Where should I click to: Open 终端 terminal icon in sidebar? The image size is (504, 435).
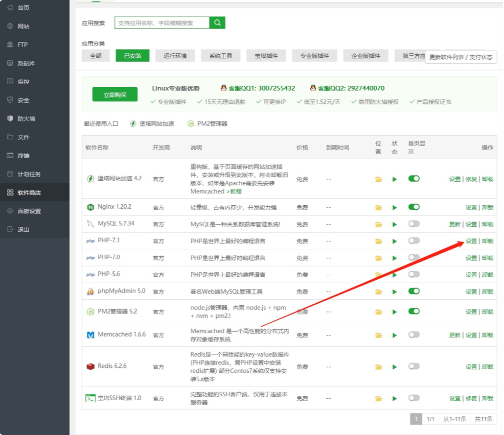pos(10,155)
